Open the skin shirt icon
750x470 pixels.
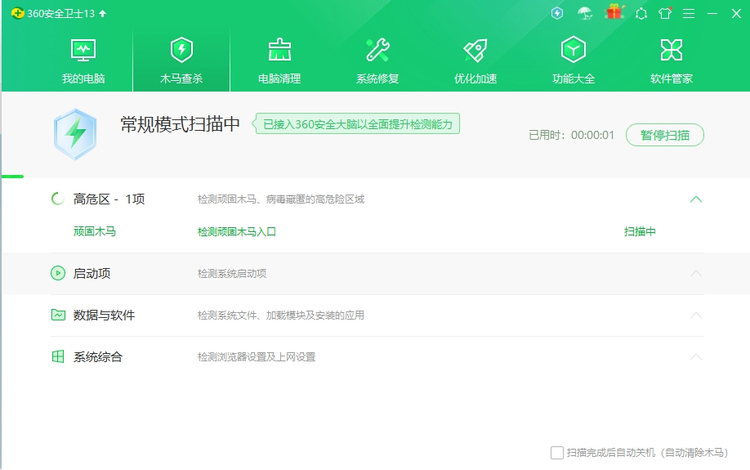click(665, 13)
